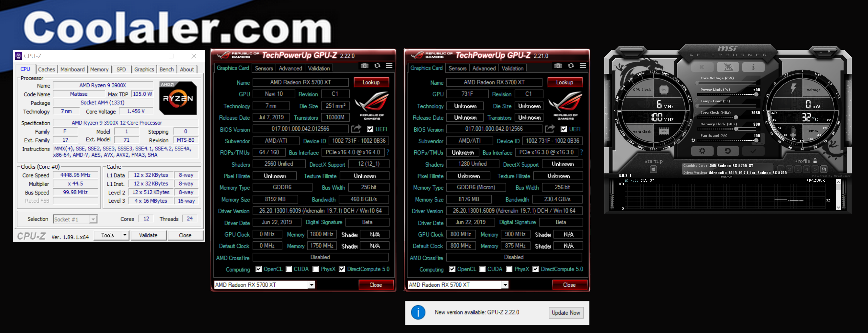The width and height of the screenshot is (868, 333).
Task: Click the Update Now button
Action: pos(566,313)
